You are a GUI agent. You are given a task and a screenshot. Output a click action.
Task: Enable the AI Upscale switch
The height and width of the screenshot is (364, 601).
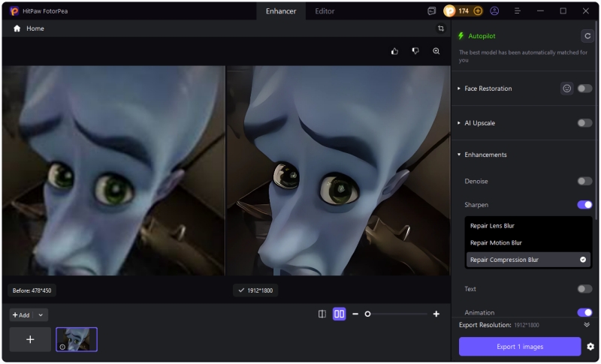(x=584, y=123)
